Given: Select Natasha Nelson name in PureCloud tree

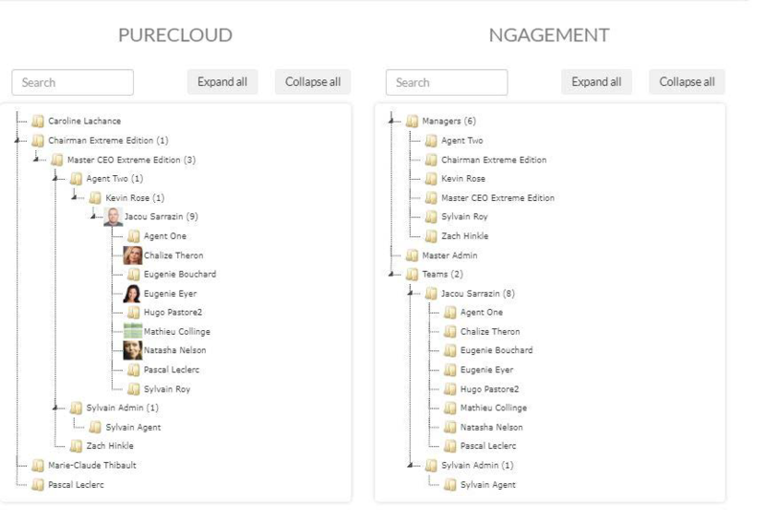Looking at the screenshot, I should click(175, 350).
